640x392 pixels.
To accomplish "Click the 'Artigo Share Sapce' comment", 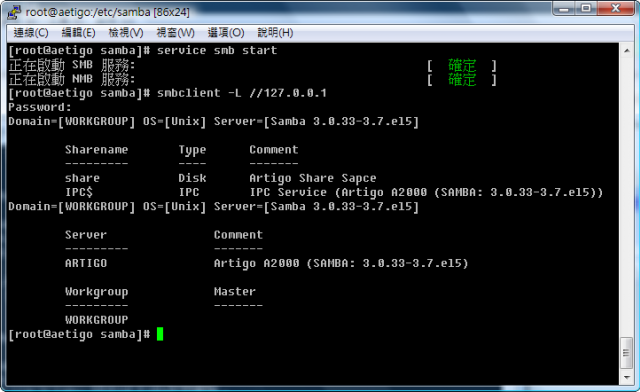I will tap(313, 178).
